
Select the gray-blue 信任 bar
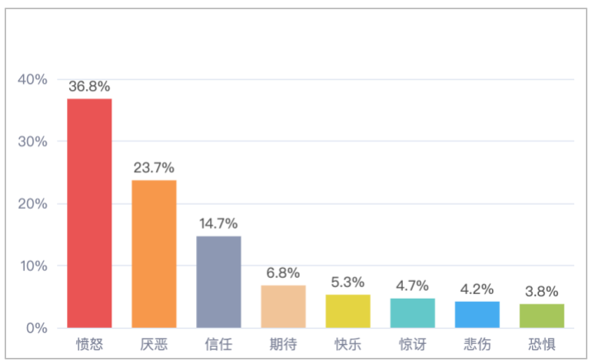click(x=218, y=282)
